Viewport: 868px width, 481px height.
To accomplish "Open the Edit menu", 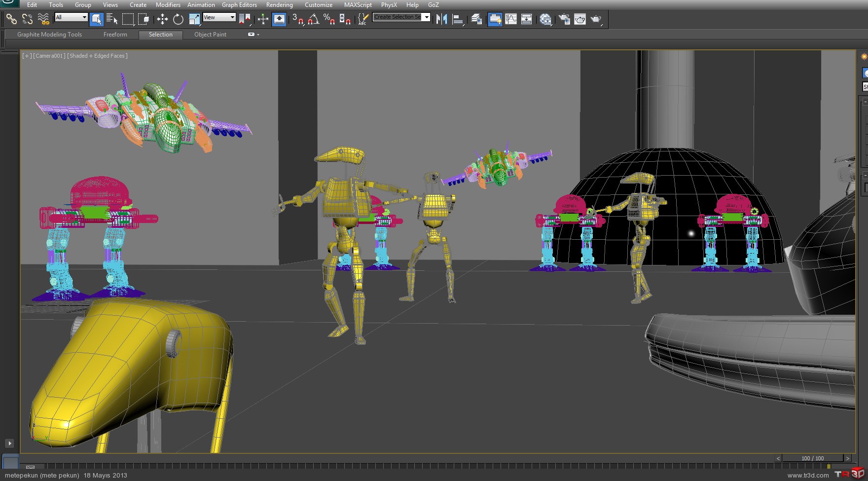I will (x=32, y=4).
